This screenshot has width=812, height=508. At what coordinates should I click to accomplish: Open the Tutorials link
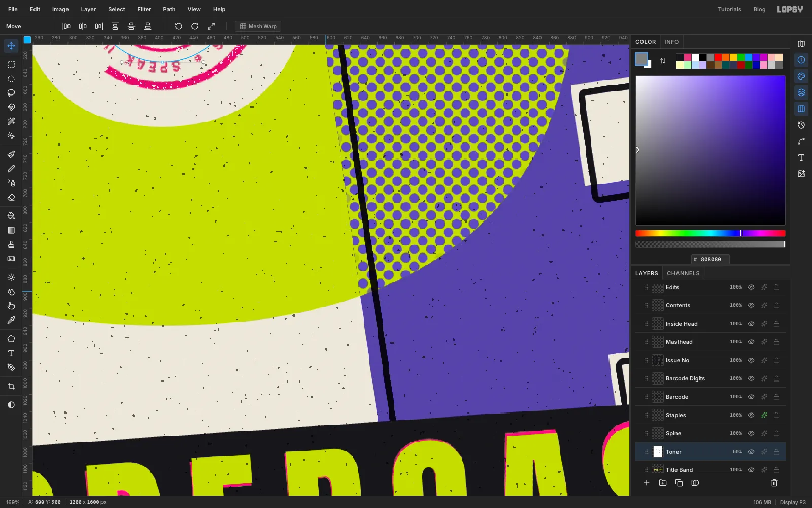point(729,9)
